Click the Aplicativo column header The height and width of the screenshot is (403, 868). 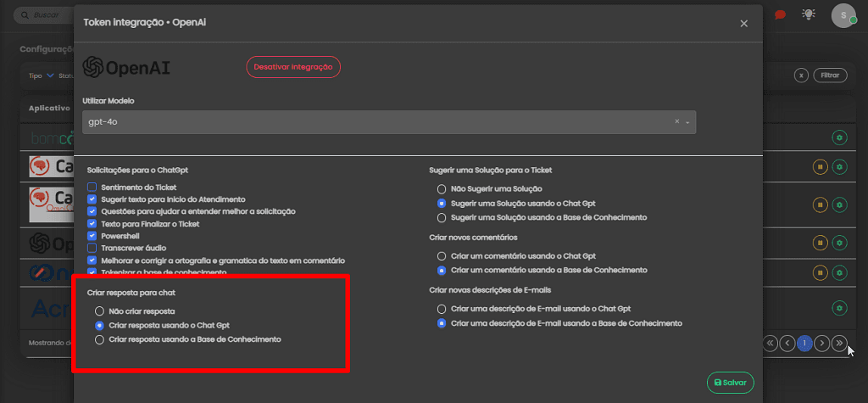pos(49,109)
